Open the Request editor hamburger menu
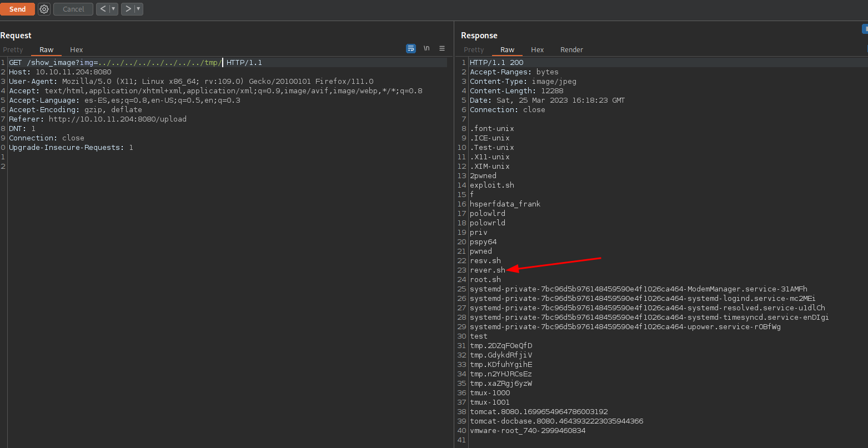The image size is (868, 448). [442, 48]
